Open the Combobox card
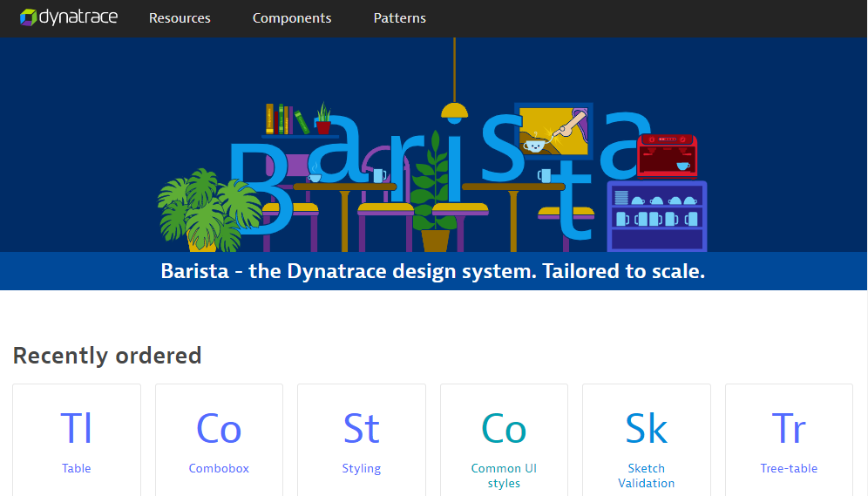 coord(220,440)
